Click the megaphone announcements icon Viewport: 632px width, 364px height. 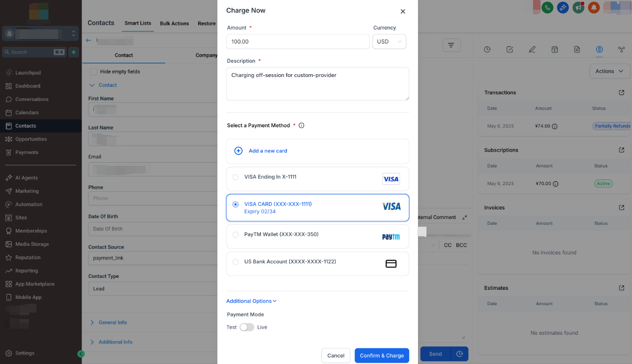(578, 7)
